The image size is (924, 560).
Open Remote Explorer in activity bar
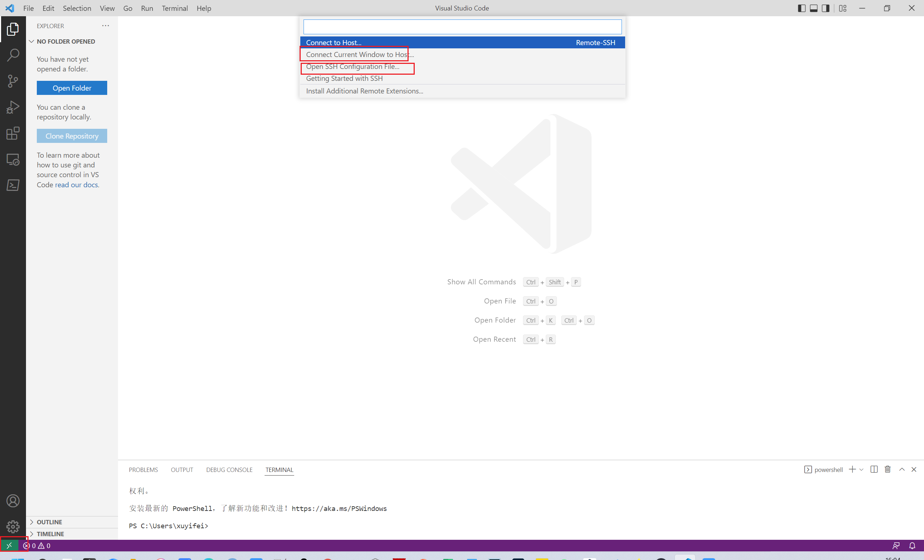coord(13,159)
